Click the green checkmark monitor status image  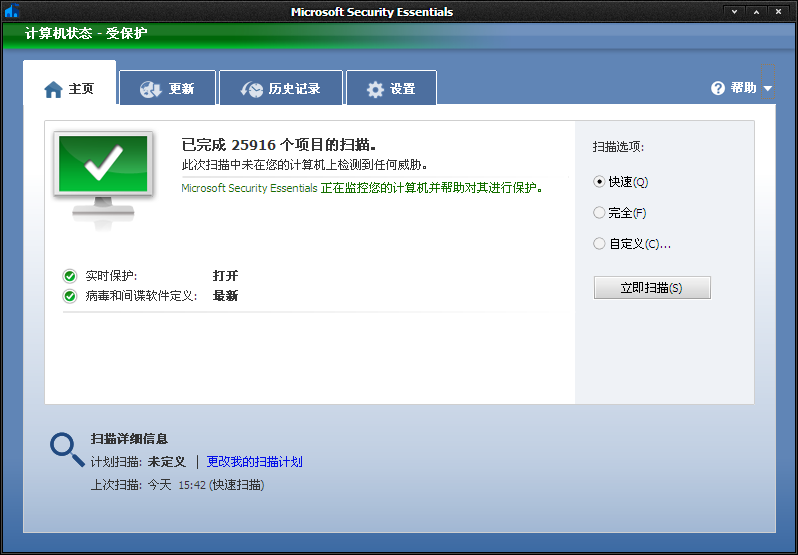[x=103, y=179]
